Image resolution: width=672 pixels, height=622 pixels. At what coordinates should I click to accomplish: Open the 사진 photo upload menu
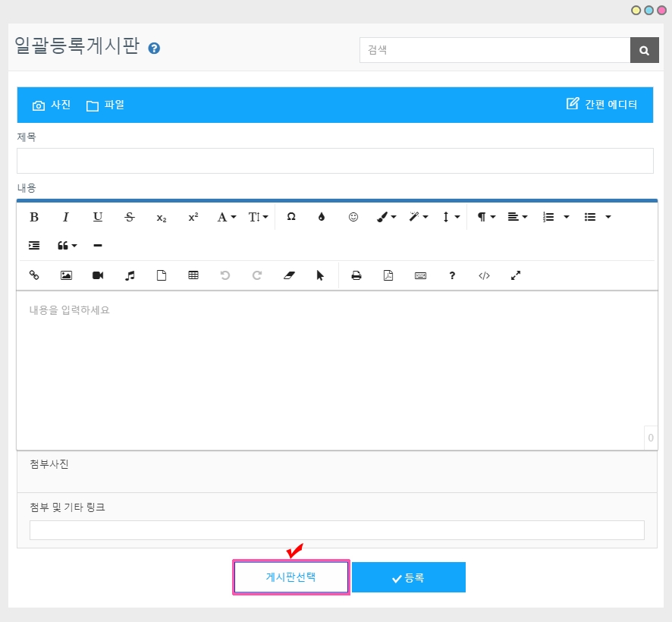pyautogui.click(x=52, y=105)
